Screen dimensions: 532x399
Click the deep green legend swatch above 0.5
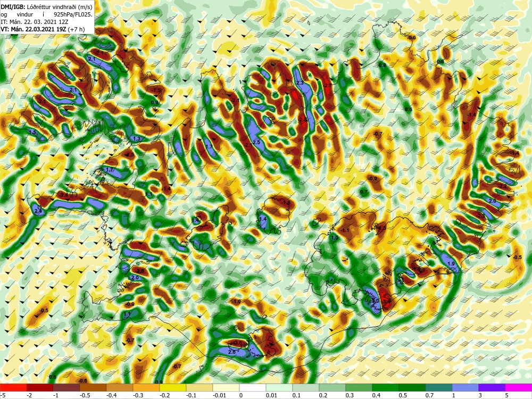[412, 387]
